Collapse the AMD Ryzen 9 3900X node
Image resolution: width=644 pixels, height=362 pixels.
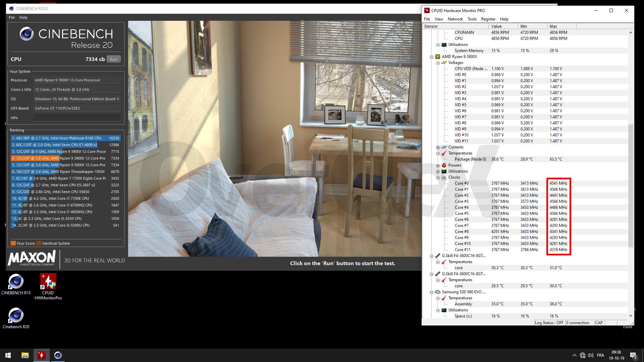point(432,57)
